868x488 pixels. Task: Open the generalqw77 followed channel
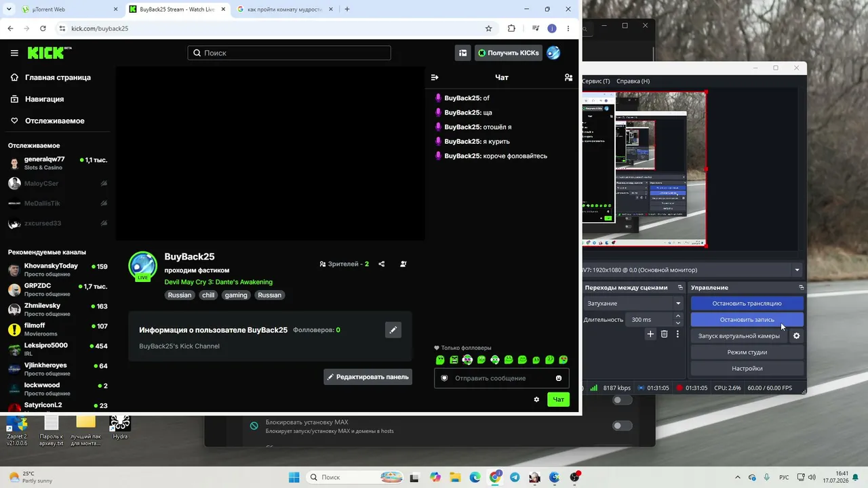click(x=58, y=163)
